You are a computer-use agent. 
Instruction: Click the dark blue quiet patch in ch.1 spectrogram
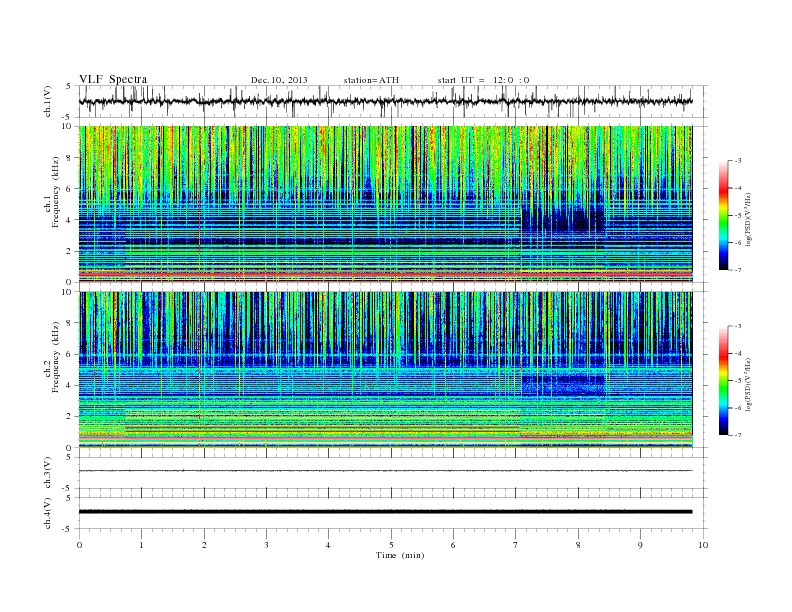[563, 218]
